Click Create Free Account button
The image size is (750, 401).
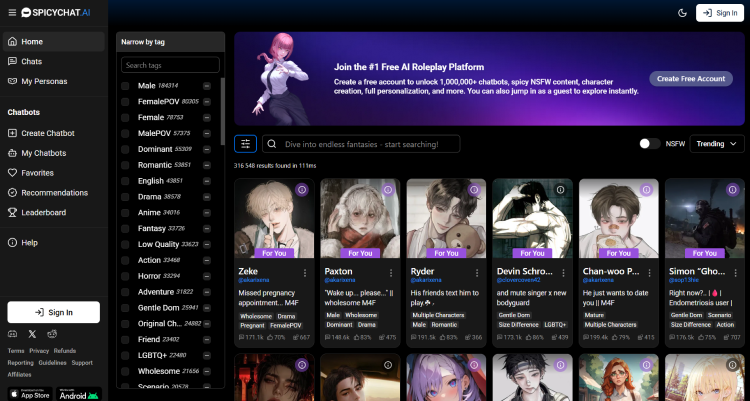click(690, 79)
